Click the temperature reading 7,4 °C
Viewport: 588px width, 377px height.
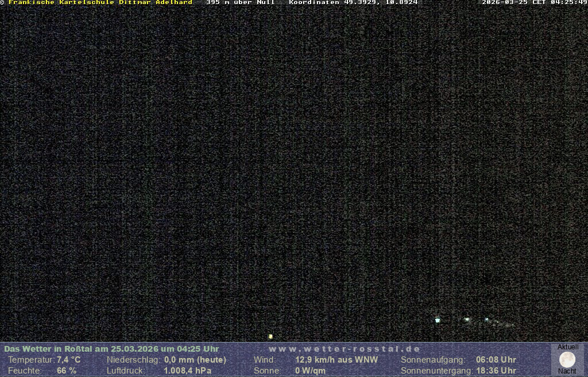(68, 360)
